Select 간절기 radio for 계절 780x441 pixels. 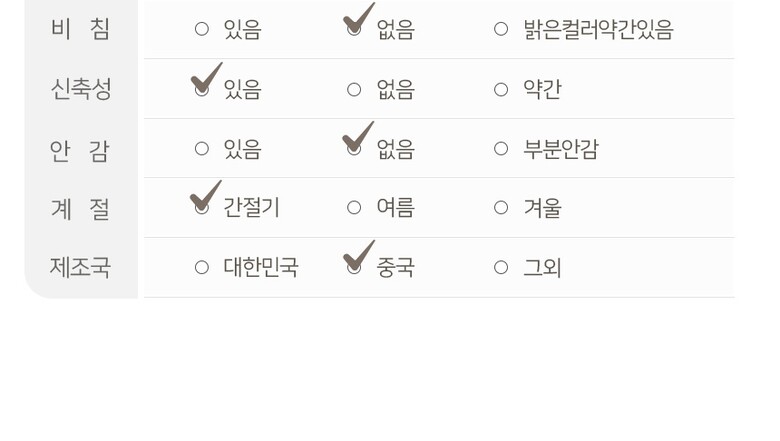(x=202, y=208)
